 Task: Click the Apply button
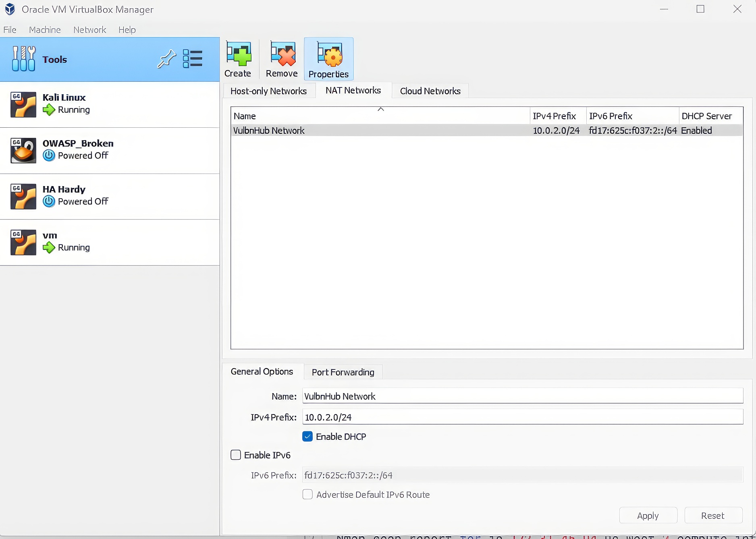648,516
